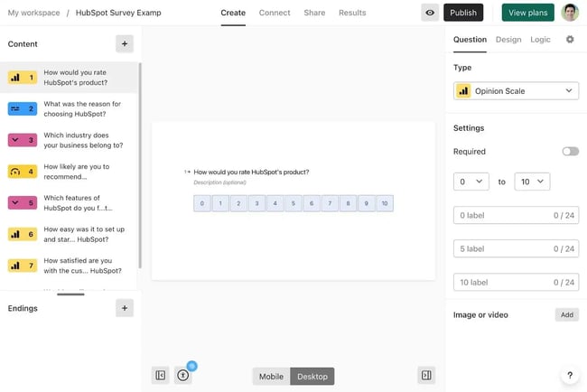Screen dimensions: 587x392
Task: Click the Publish button
Action: coord(463,13)
